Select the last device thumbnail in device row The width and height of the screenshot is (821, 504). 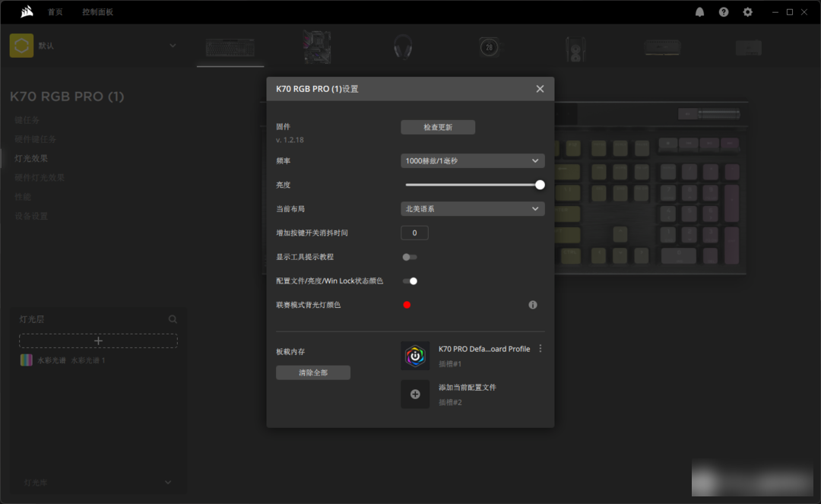[x=749, y=48]
